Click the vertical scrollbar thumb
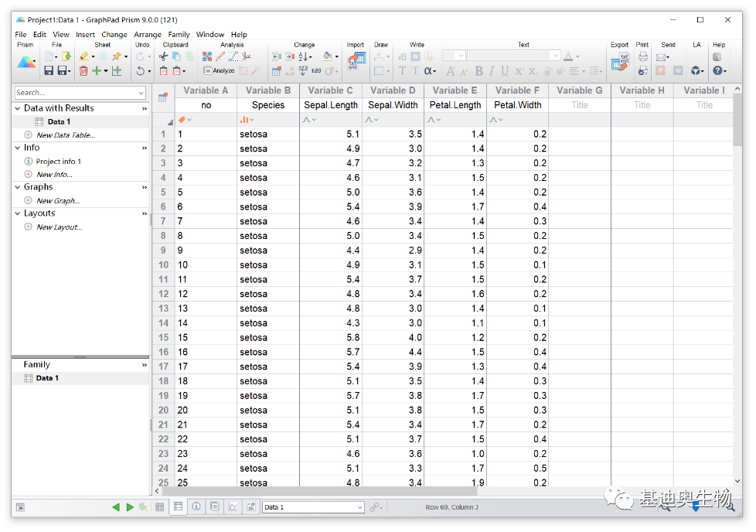This screenshot has width=756, height=532. coord(737,120)
